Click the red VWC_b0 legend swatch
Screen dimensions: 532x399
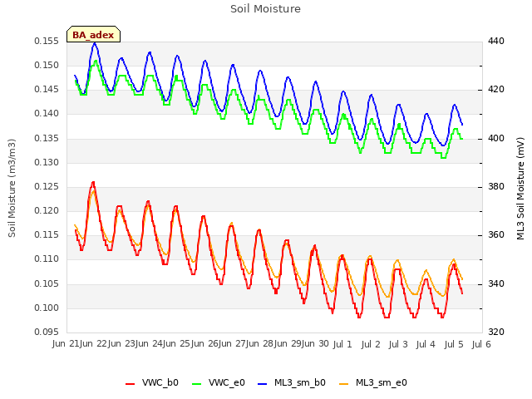click(130, 384)
